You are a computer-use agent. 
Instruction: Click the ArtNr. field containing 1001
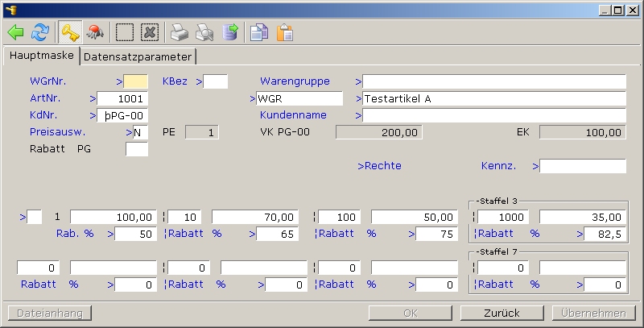(122, 98)
